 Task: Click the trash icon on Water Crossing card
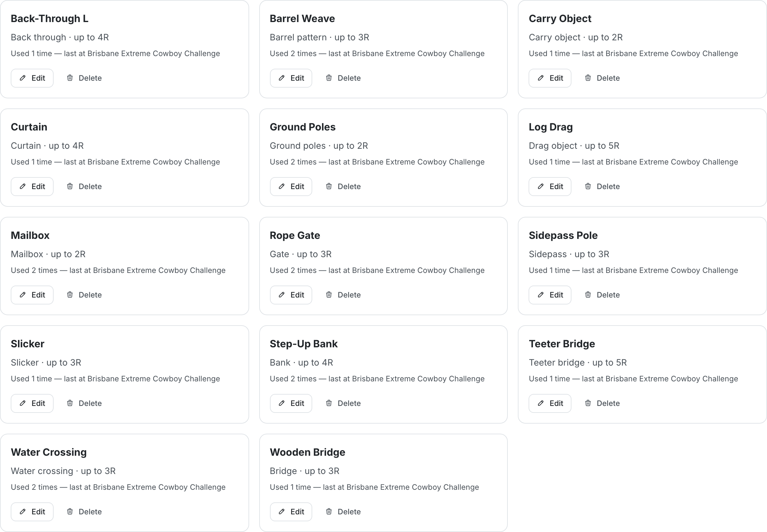70,512
